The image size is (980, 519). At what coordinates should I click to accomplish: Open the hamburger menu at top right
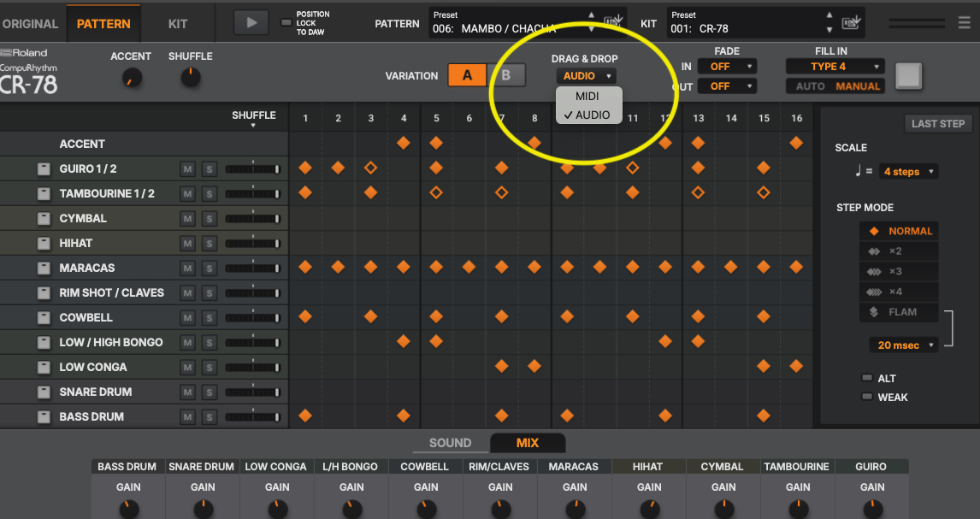(x=964, y=23)
